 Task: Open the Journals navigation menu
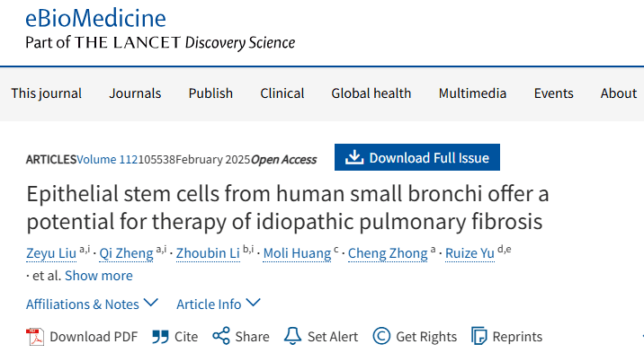[135, 93]
